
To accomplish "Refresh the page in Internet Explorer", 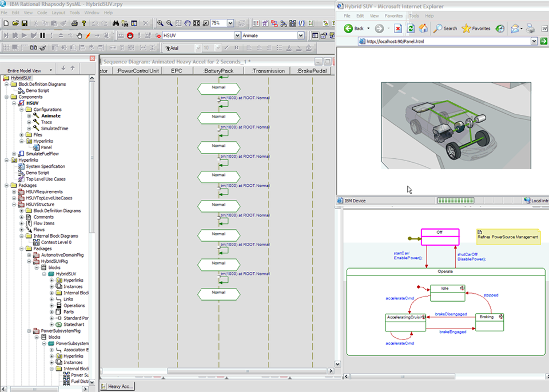I will point(411,29).
